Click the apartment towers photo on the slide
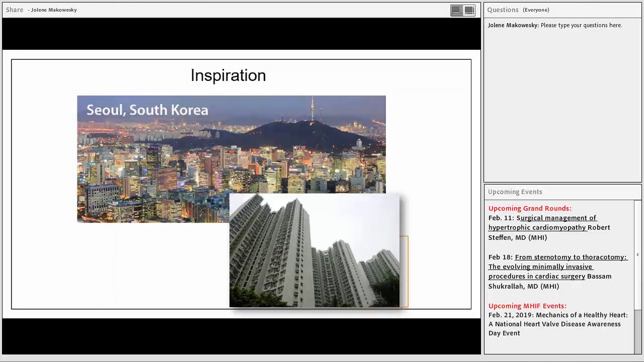Screen dimensions: 644x362 click(x=314, y=250)
